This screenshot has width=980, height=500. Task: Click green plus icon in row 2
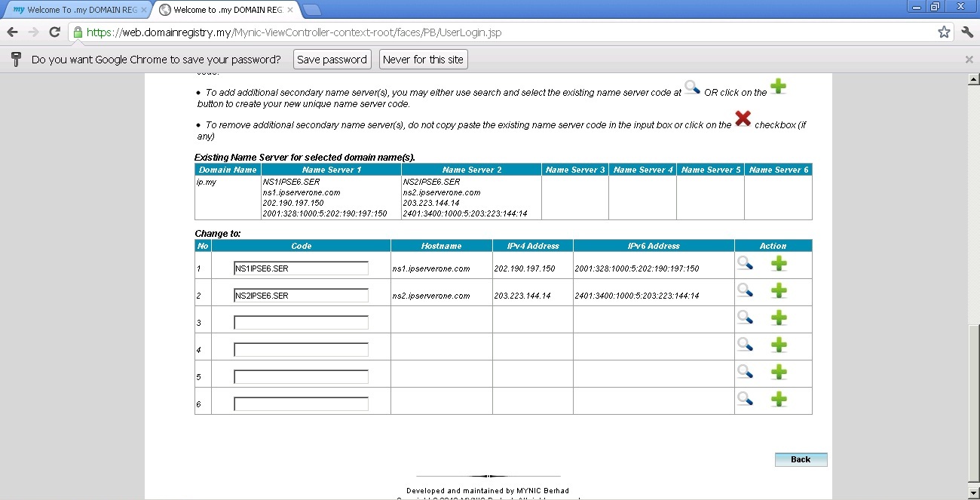pyautogui.click(x=779, y=290)
